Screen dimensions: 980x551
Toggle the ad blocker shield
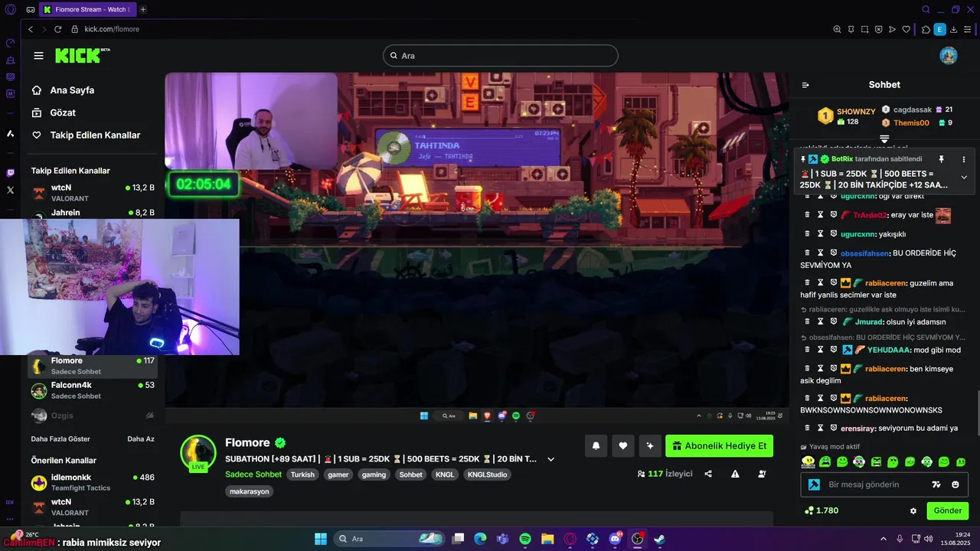tap(878, 29)
